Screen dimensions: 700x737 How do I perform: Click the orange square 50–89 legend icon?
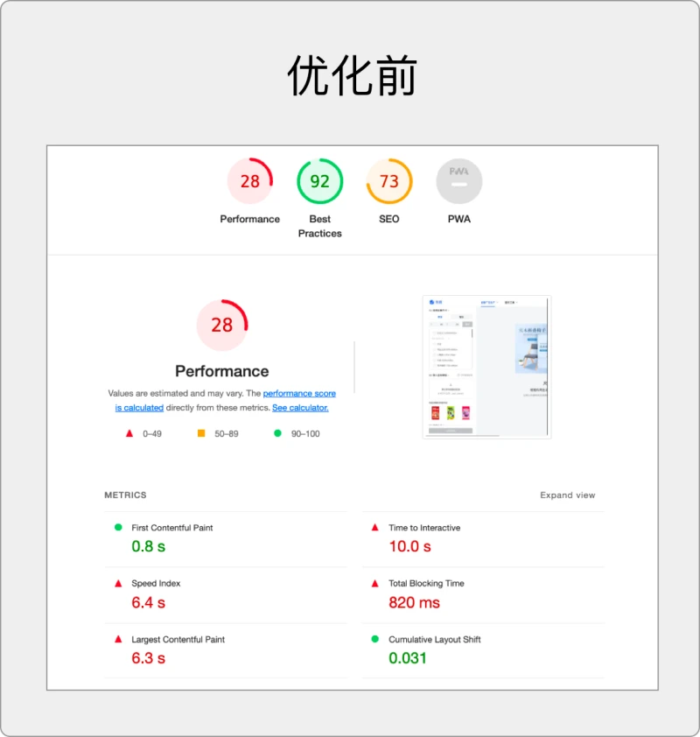pos(201,433)
